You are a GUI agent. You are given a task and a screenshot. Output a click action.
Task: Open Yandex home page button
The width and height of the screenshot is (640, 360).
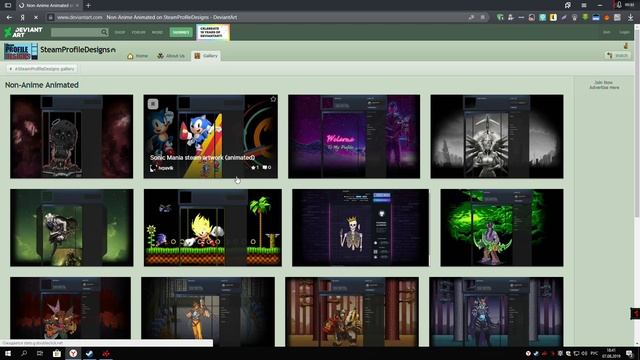tap(22, 18)
